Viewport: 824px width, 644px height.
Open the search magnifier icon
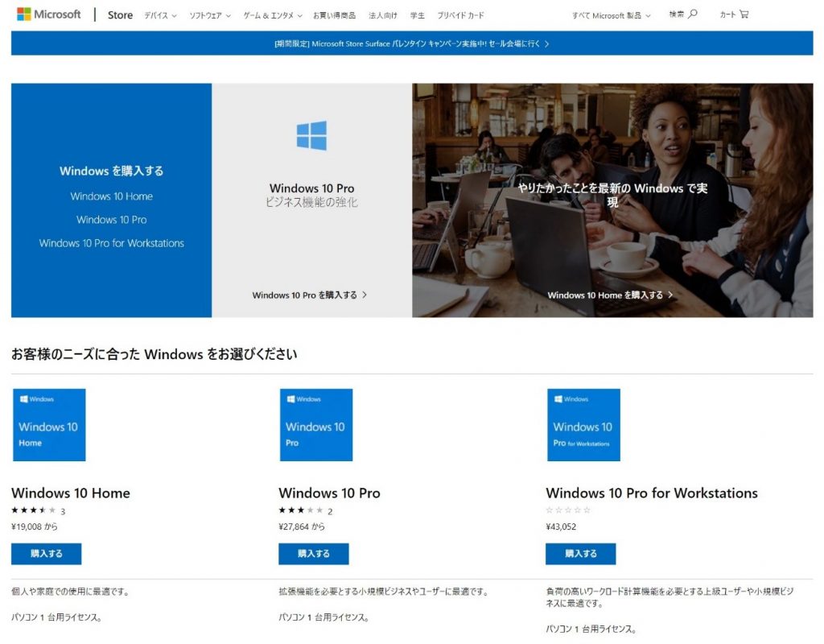click(693, 14)
